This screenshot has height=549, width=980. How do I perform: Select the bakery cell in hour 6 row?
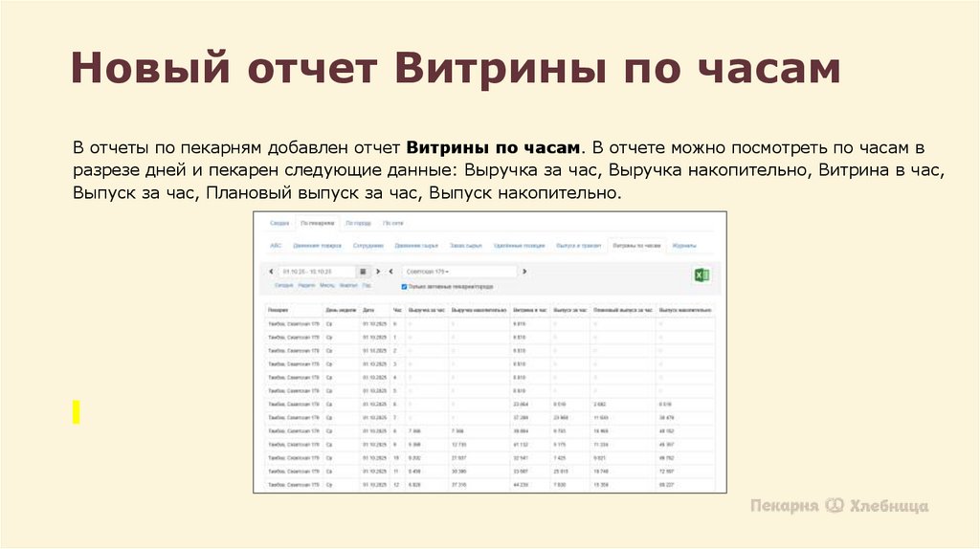click(294, 405)
